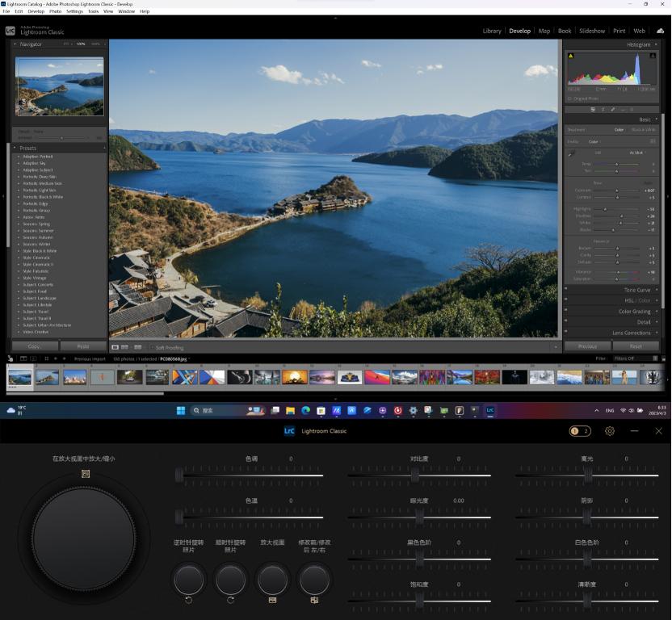Viewport: 672px width, 620px height.
Task: Click the Exposure slider in the Basic panel
Action: tap(617, 191)
